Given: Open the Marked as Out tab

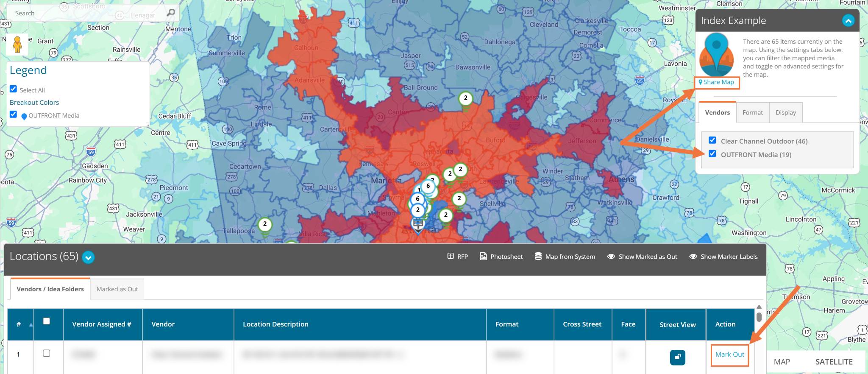Looking at the screenshot, I should 117,289.
